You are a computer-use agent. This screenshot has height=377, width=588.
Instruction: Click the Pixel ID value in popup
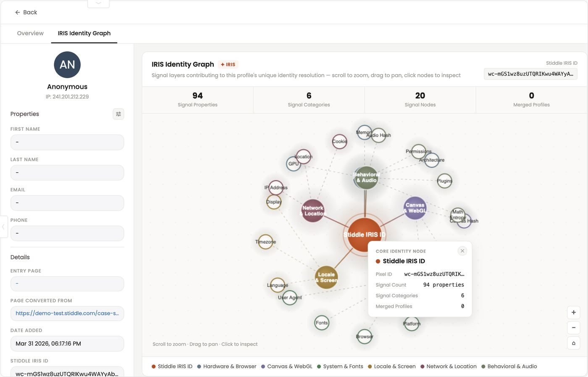(434, 274)
